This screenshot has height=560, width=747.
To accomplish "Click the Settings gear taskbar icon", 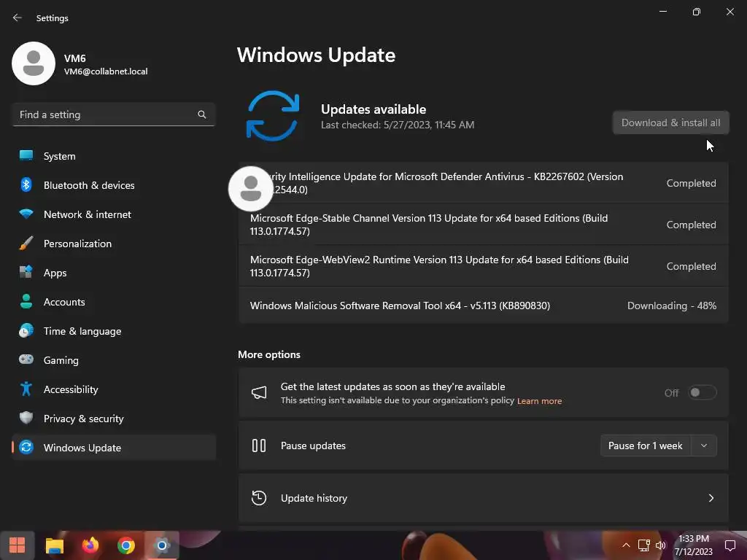I will 162,545.
